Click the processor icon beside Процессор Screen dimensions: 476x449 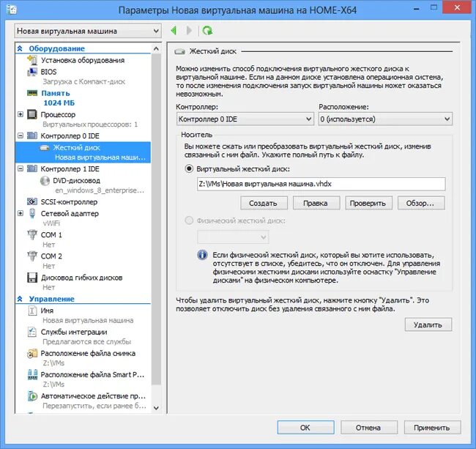click(x=32, y=114)
